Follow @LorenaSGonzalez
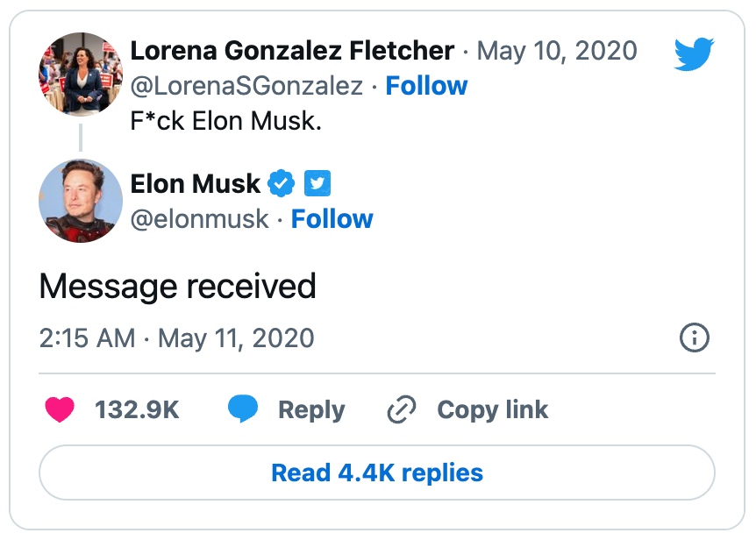 [426, 86]
